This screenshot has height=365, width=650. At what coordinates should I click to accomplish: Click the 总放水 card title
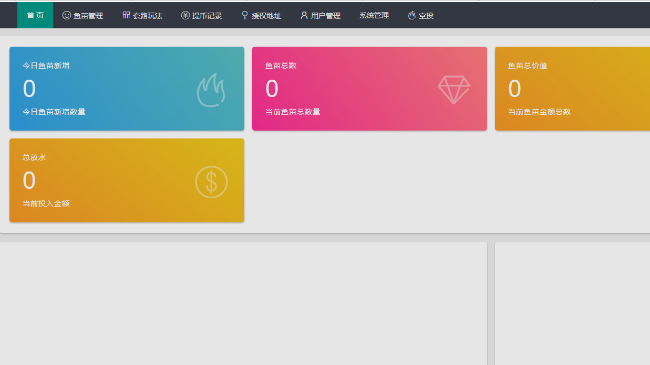point(34,157)
